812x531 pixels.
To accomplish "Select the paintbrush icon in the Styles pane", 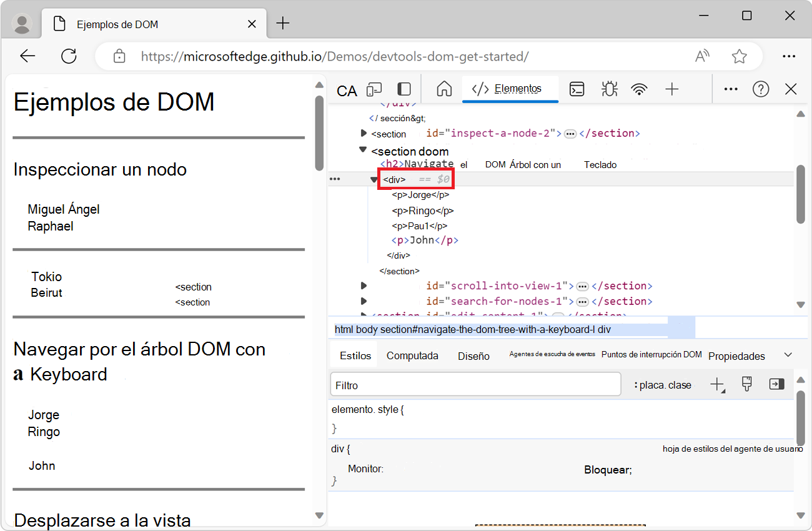I will click(747, 384).
